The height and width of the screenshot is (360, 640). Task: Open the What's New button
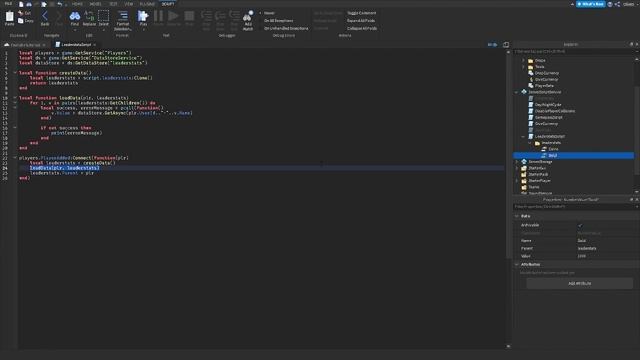pos(591,4)
